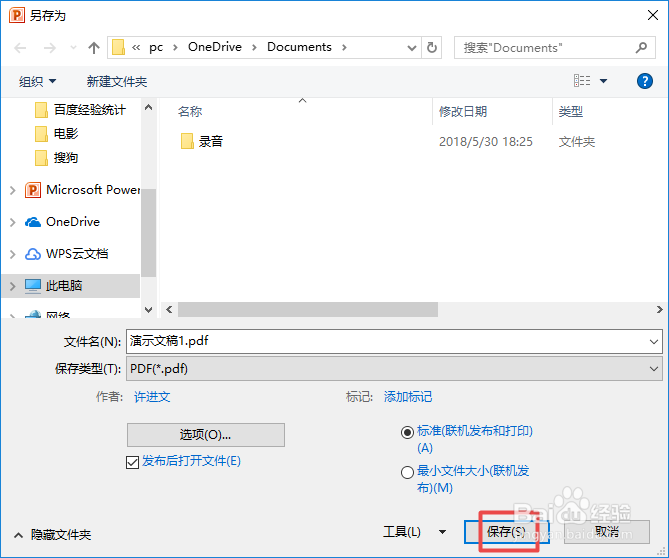The height and width of the screenshot is (558, 669).
Task: Click the date 2018/5/30 18:25
Action: [x=486, y=141]
